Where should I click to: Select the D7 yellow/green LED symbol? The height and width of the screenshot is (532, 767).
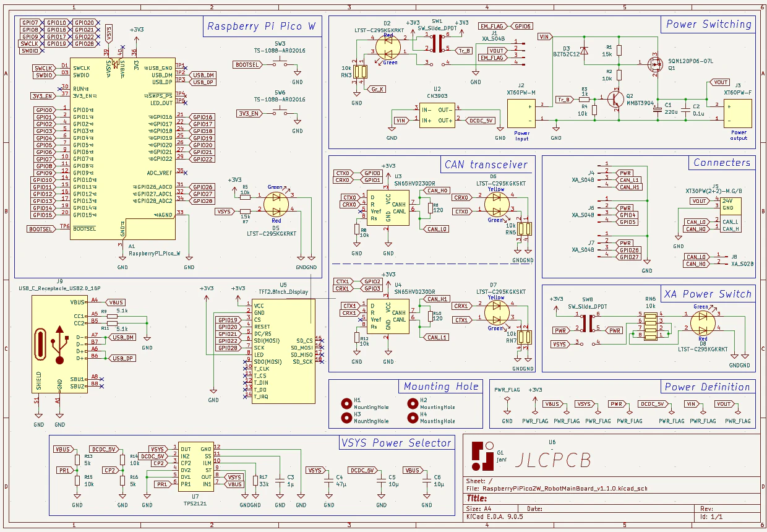(x=496, y=312)
